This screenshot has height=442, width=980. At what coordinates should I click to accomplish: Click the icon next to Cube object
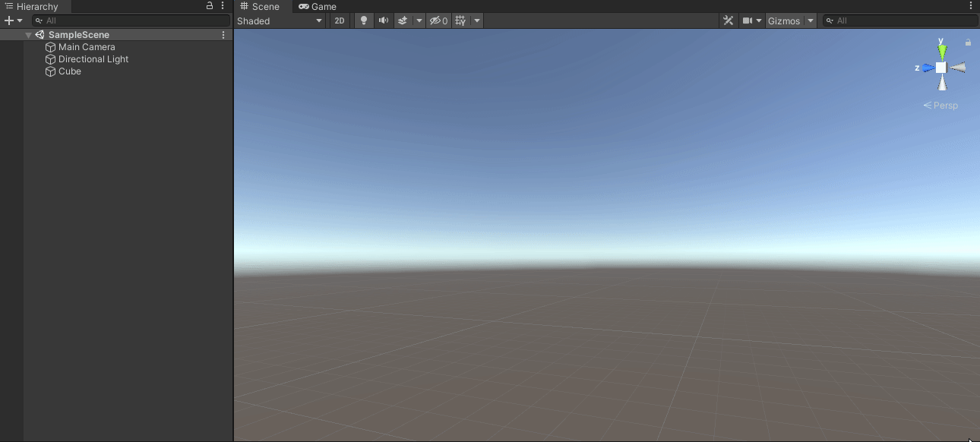tap(51, 71)
